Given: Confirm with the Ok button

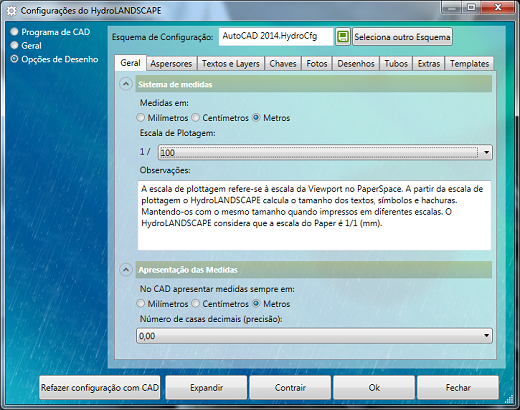Looking at the screenshot, I should coord(374,388).
